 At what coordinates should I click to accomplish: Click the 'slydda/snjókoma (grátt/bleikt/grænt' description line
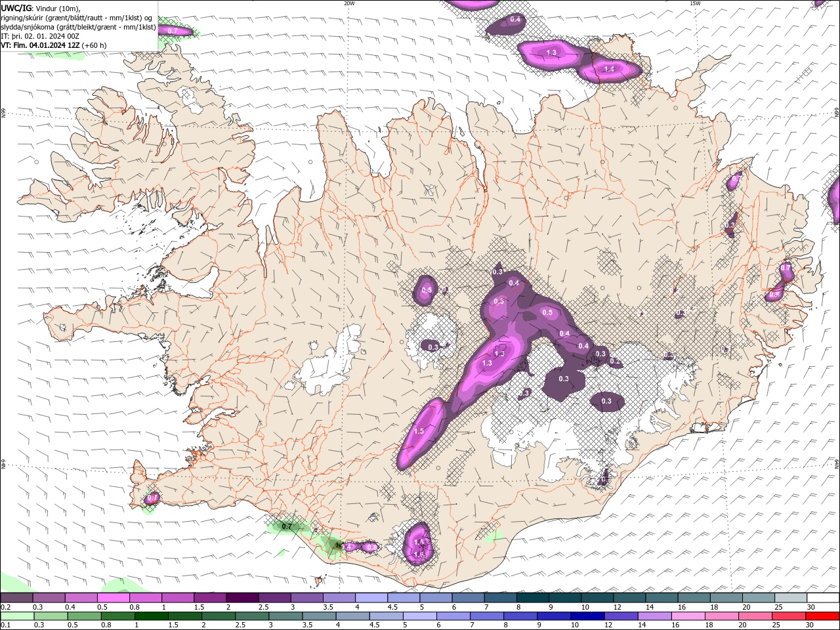coord(78,27)
